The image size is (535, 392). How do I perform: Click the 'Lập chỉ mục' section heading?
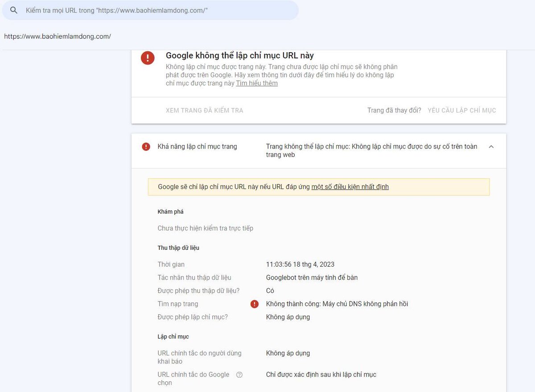point(173,337)
